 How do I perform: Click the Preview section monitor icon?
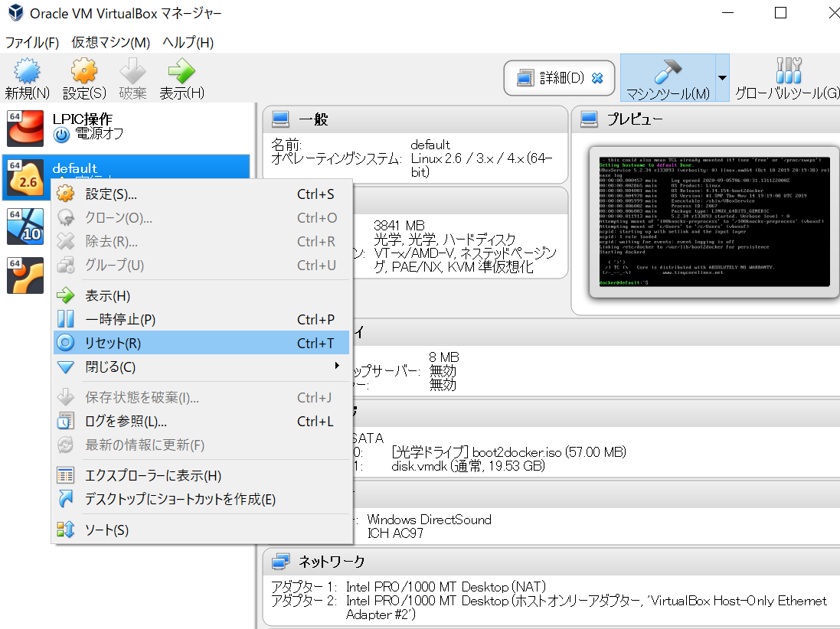590,119
